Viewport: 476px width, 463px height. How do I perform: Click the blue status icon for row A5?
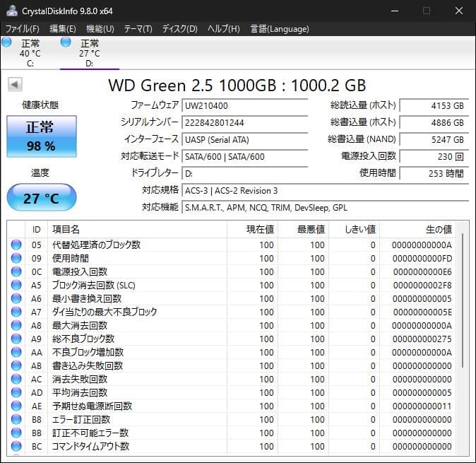tap(16, 285)
